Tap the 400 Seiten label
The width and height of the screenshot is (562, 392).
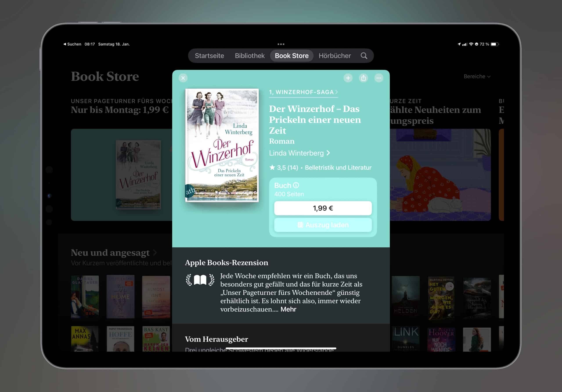[x=289, y=194]
